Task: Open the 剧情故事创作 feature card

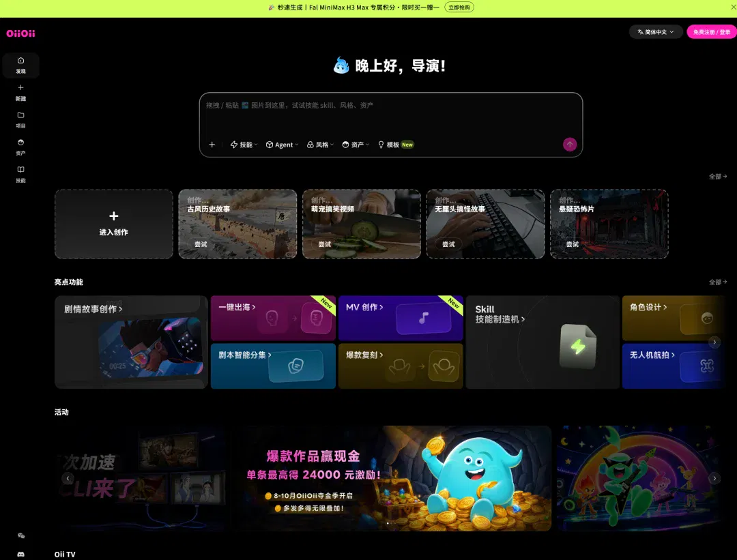Action: 131,342
